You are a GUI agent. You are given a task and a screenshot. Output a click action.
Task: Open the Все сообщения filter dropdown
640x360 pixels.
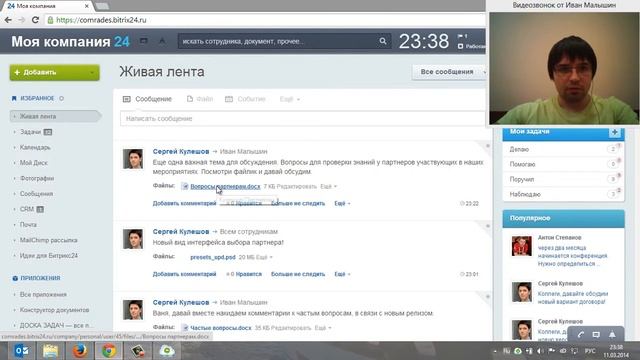point(449,71)
